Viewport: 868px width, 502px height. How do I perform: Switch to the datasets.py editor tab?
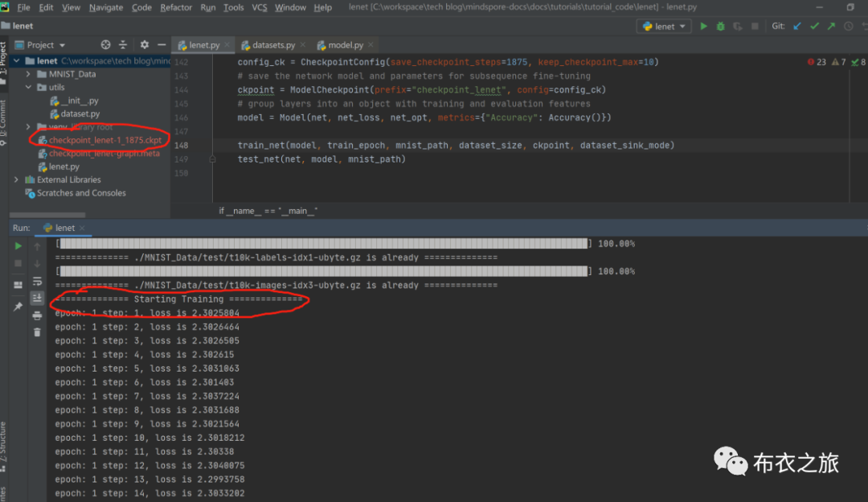[273, 45]
